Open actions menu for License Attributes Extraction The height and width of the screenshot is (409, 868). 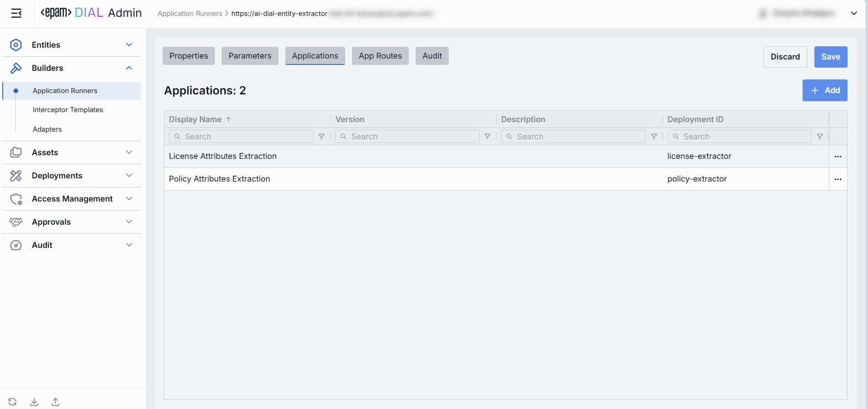[838, 157]
